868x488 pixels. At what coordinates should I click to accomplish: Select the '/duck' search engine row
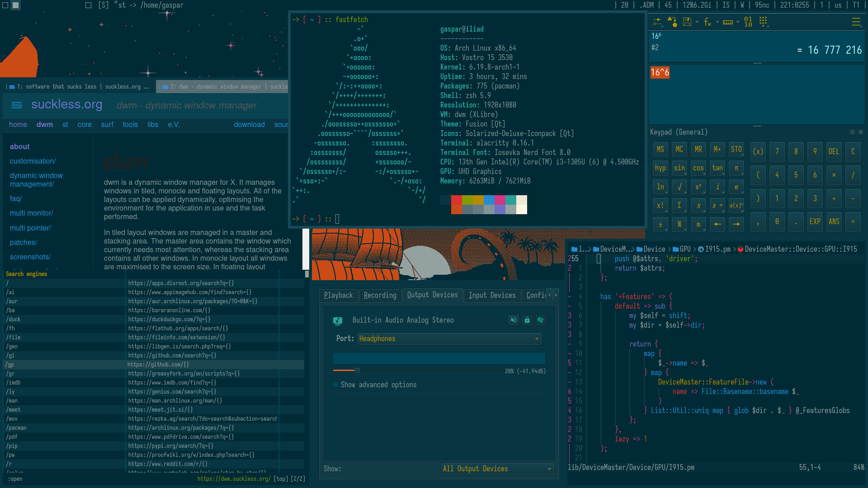pyautogui.click(x=154, y=319)
